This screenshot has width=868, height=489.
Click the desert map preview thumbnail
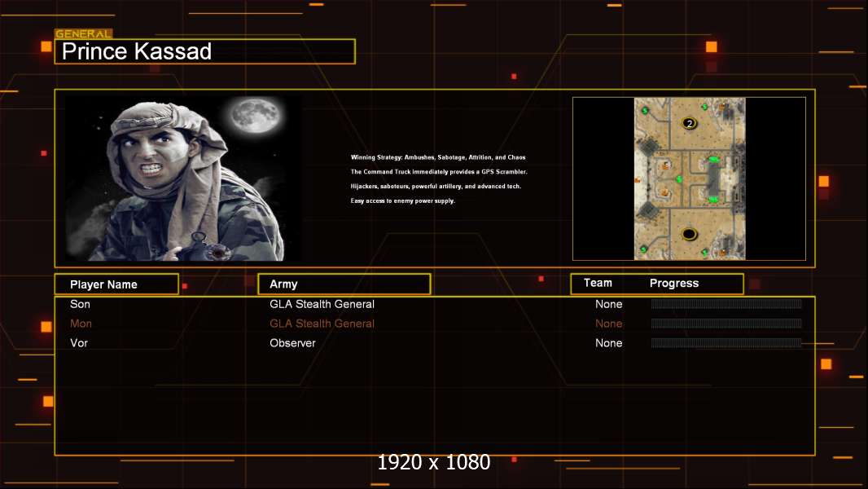click(x=690, y=178)
